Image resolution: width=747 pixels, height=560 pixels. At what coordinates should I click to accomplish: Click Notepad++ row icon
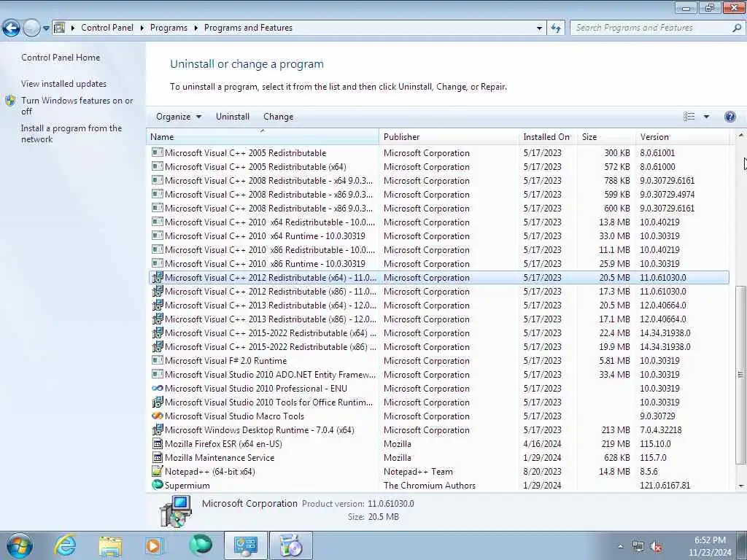coord(158,471)
